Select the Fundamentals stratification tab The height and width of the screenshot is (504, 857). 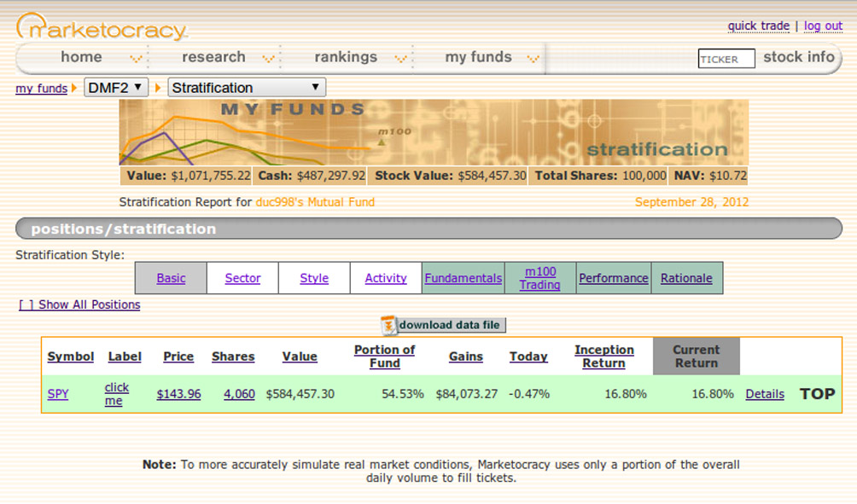pos(463,278)
